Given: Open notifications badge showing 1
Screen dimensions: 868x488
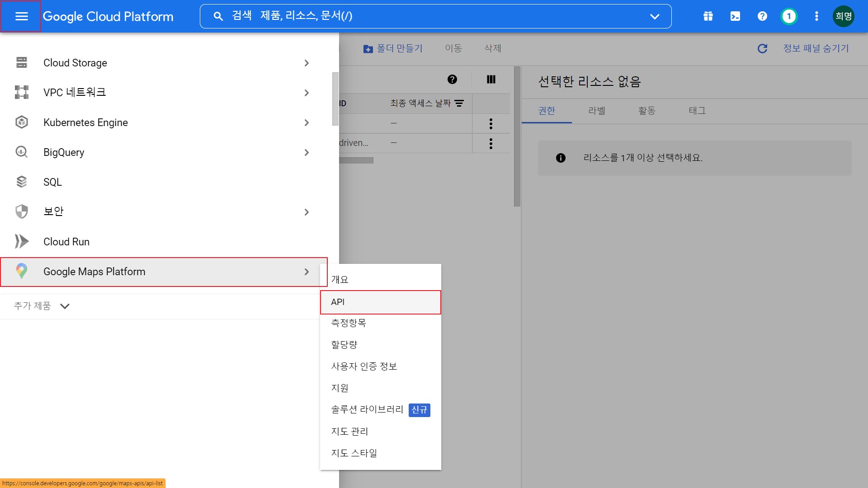Looking at the screenshot, I should pyautogui.click(x=789, y=16).
